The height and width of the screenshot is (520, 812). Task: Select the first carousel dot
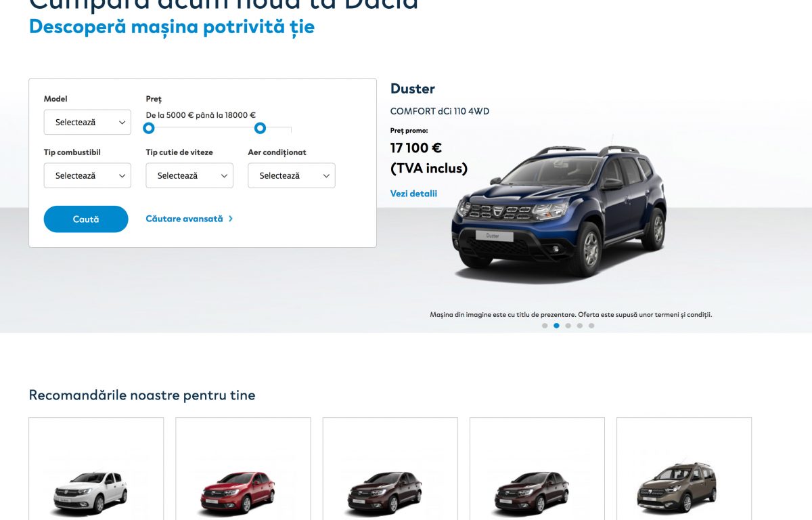point(545,326)
